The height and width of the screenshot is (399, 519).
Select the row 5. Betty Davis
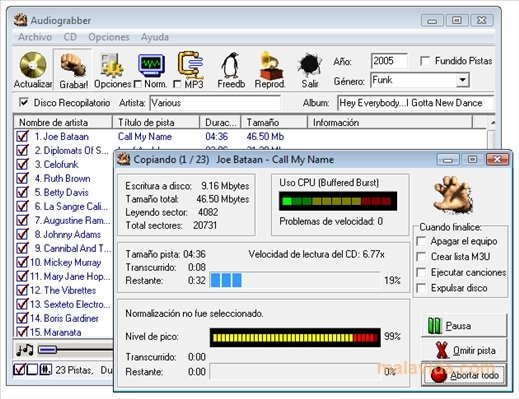click(x=61, y=192)
